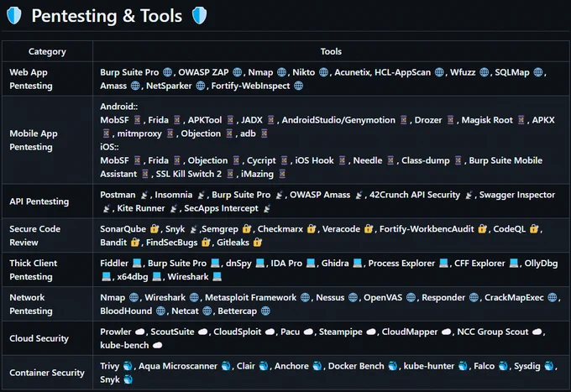
Task: Click the BloodHound entry
Action: point(126,311)
